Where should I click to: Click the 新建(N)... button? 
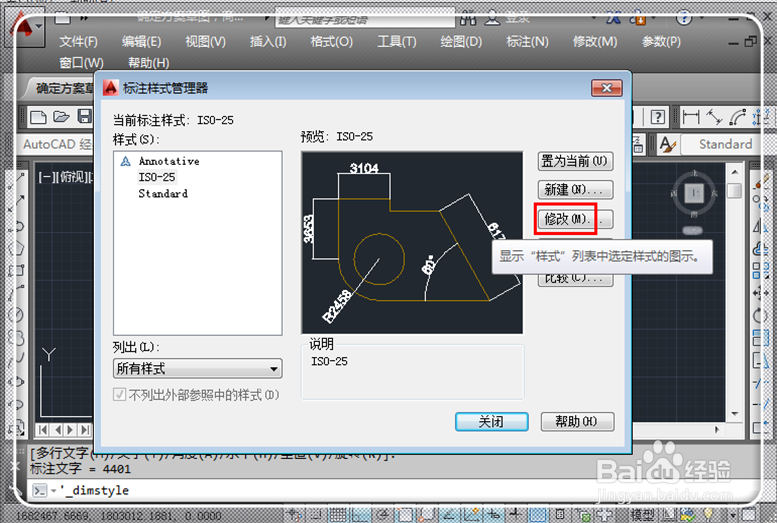(x=575, y=189)
